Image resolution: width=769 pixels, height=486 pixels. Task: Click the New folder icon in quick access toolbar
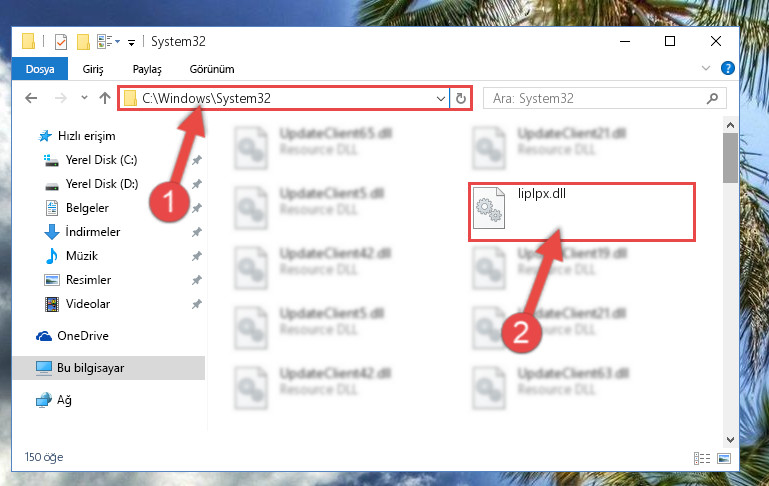coord(83,42)
